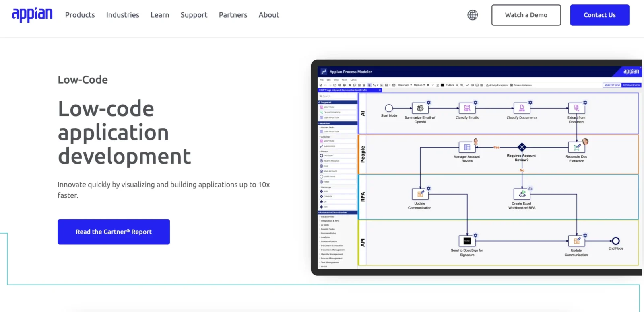Open the Medium font size dropdown

(x=419, y=85)
